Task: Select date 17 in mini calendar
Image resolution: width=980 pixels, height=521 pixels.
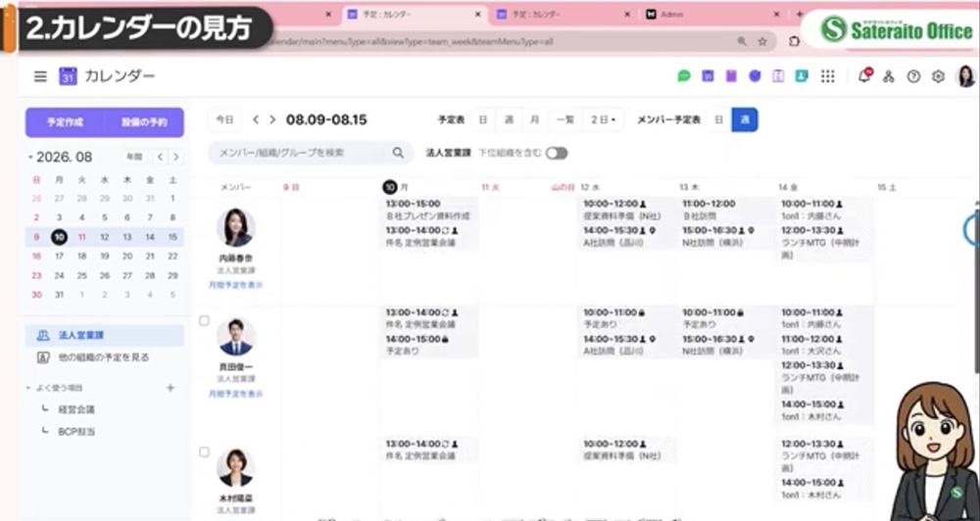Action: point(60,257)
